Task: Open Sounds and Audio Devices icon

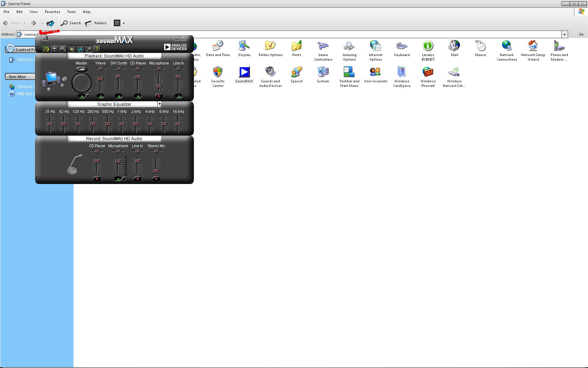Action: click(271, 77)
